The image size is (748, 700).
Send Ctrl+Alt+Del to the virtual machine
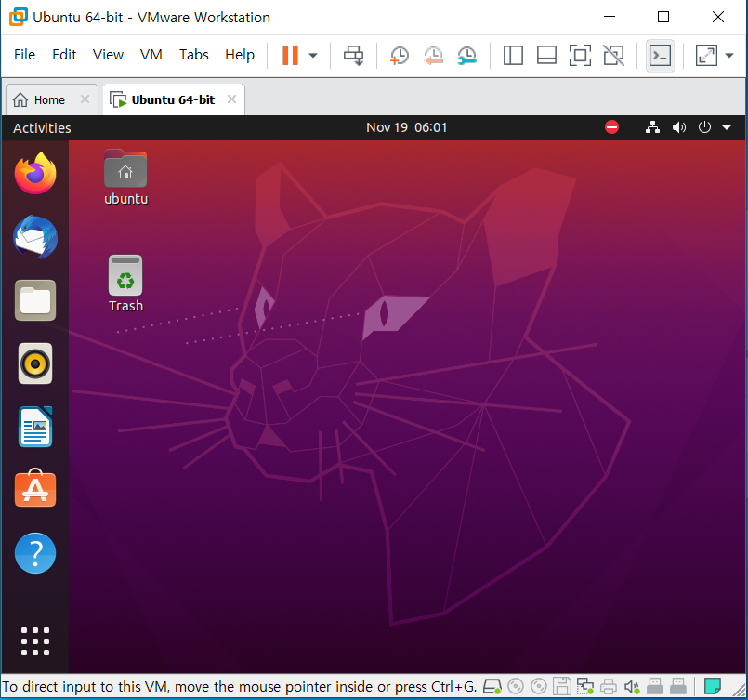(353, 56)
